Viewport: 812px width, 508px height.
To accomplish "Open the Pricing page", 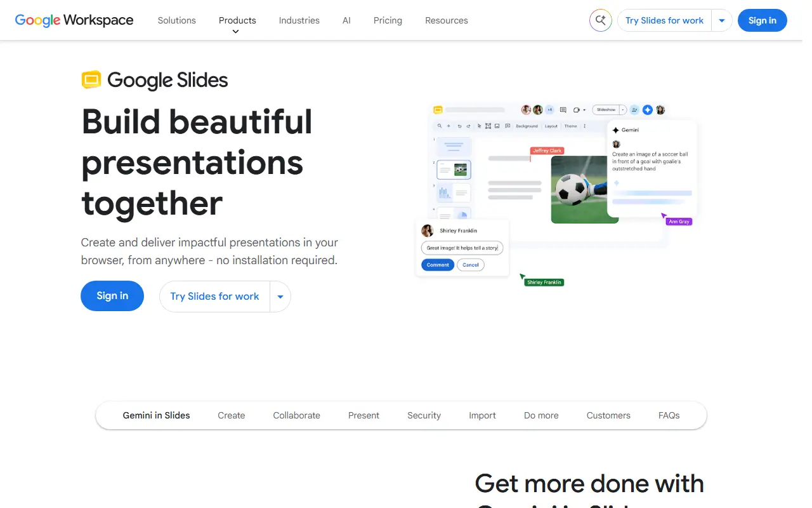I will pos(388,20).
